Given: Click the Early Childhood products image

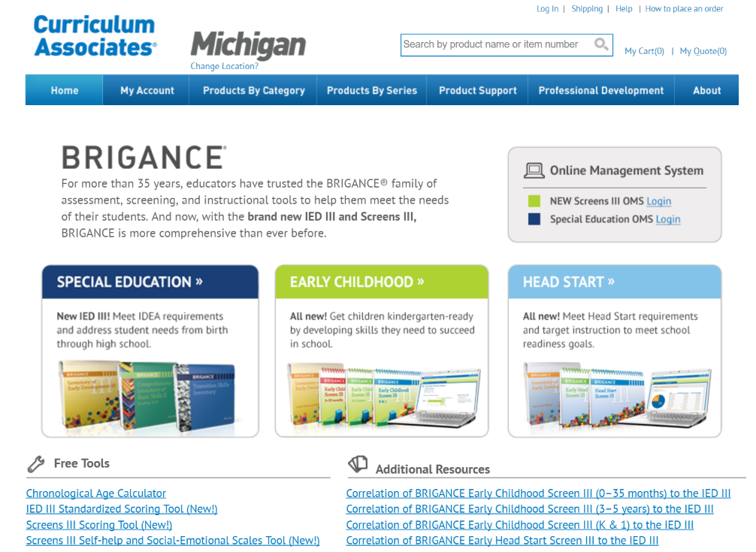Looking at the screenshot, I should (384, 396).
